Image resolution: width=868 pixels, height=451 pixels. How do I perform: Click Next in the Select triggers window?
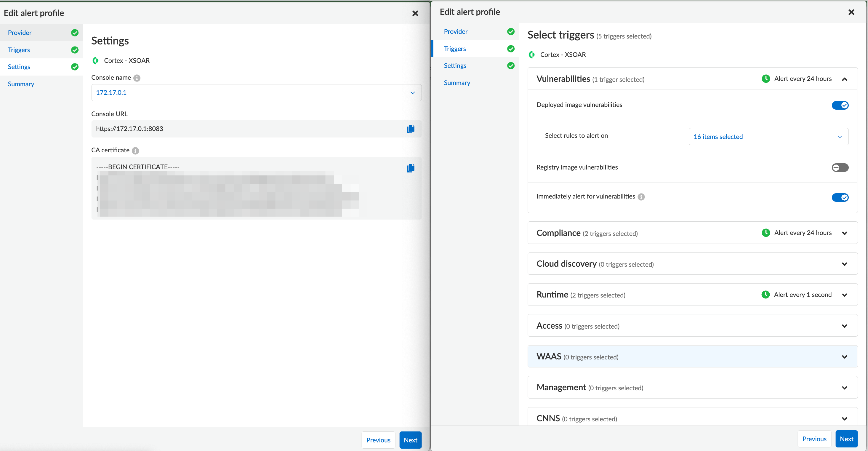pos(846,439)
